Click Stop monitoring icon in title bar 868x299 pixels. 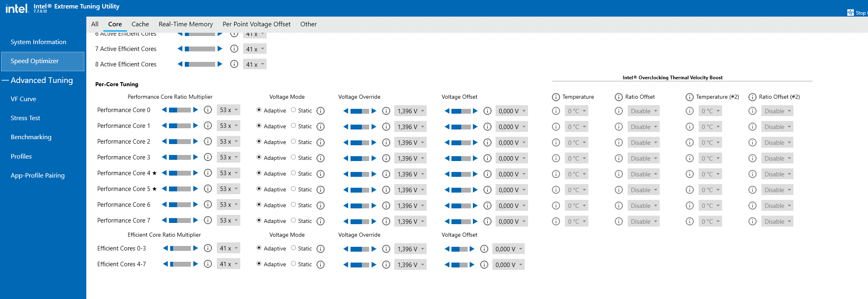[x=850, y=13]
